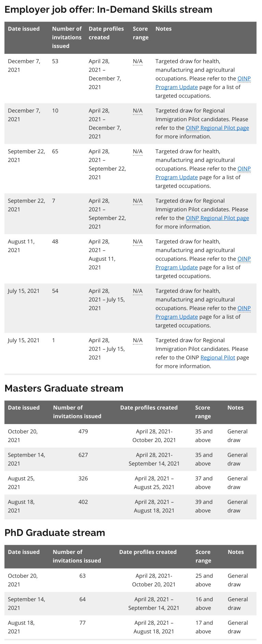Click N/A score abbreviation in 53-invitation row
Screen dimensions: 262x644
click(x=137, y=61)
